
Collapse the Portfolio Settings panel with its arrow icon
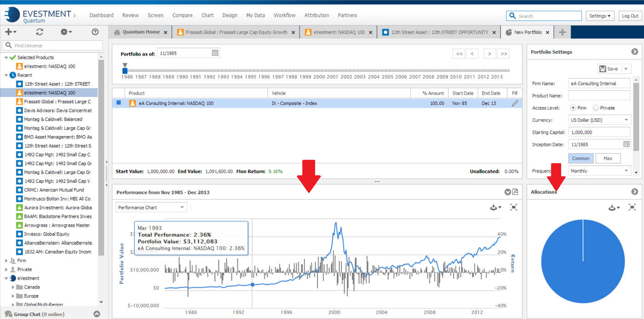635,52
